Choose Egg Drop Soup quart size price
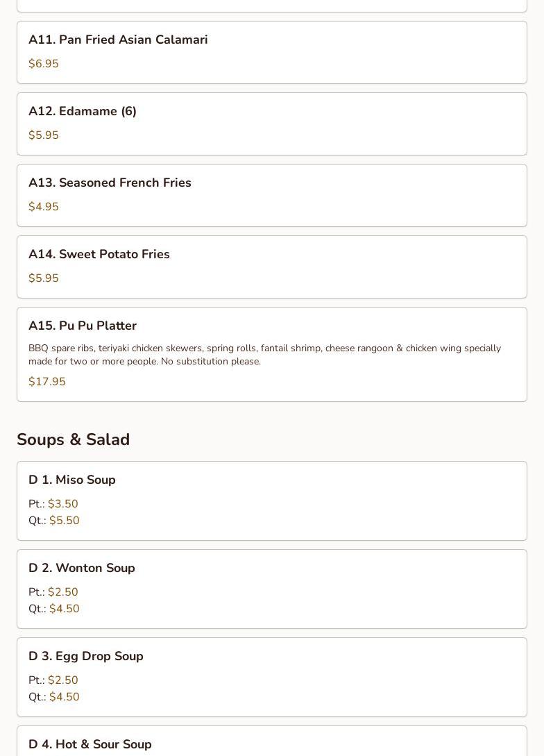Viewport: 544px width, 756px height. pyautogui.click(x=54, y=697)
